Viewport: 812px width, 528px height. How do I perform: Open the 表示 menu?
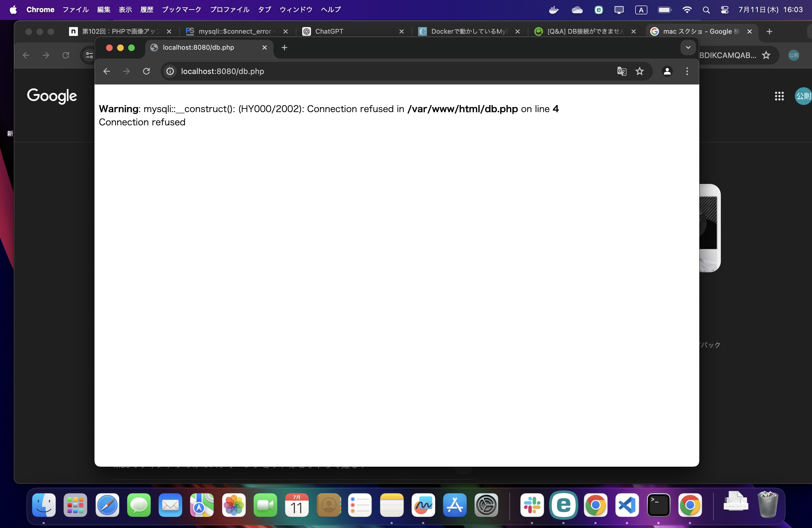[125, 10]
